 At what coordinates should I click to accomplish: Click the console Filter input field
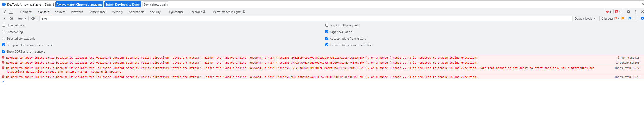(303, 19)
